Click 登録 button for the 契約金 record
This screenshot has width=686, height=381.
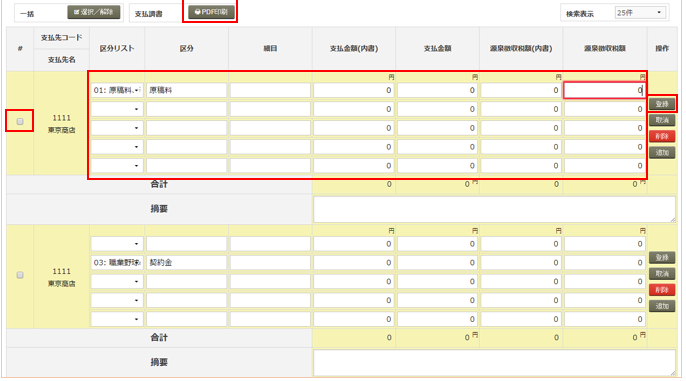(662, 258)
